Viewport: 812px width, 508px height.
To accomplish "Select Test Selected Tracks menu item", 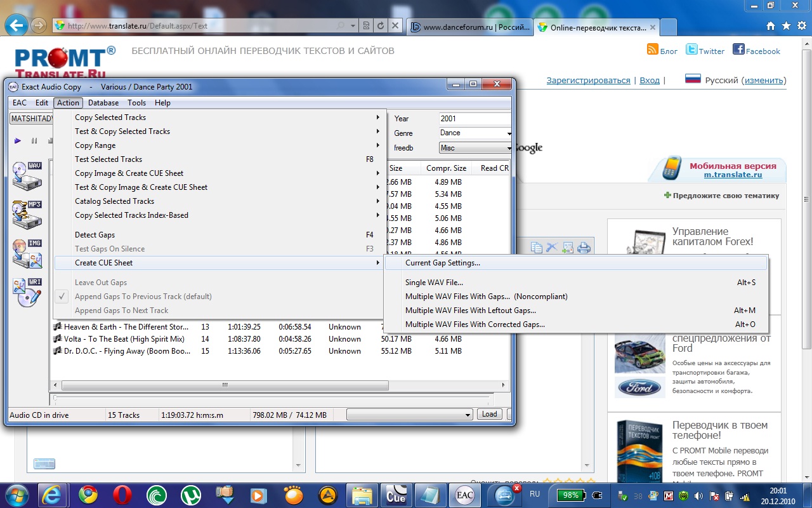I will (x=219, y=159).
